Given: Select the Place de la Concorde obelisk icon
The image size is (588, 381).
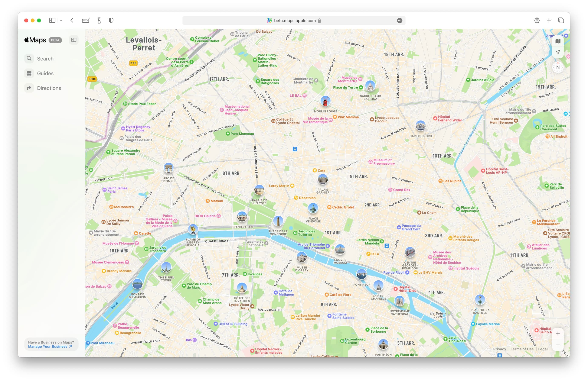Looking at the screenshot, I should (278, 221).
